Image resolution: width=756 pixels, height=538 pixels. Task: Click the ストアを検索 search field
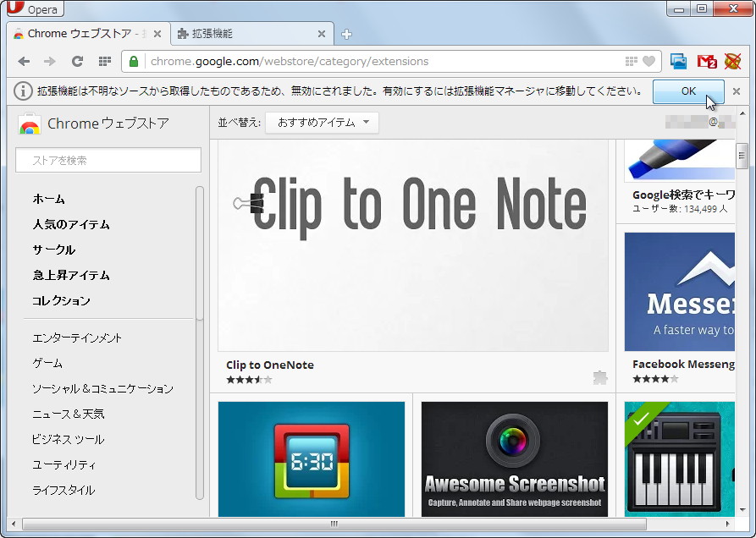108,160
